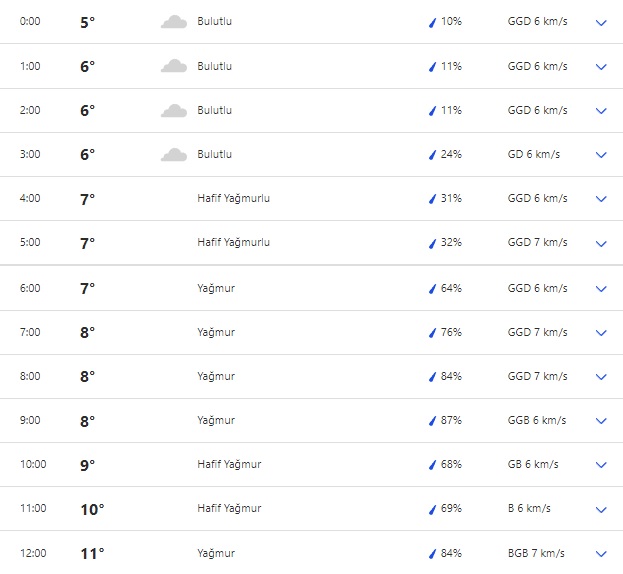Click the raindrop icon beside 24%
Image resolution: width=623 pixels, height=574 pixels.
432,154
